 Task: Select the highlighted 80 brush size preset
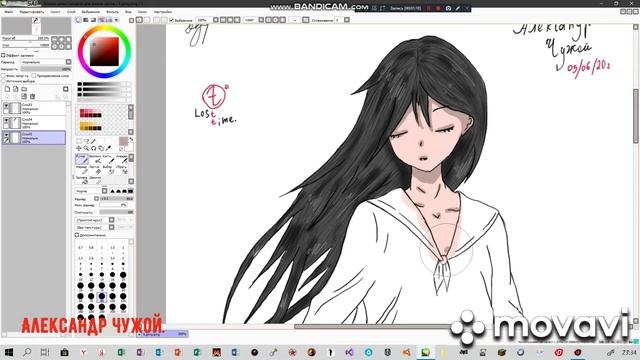(102, 297)
